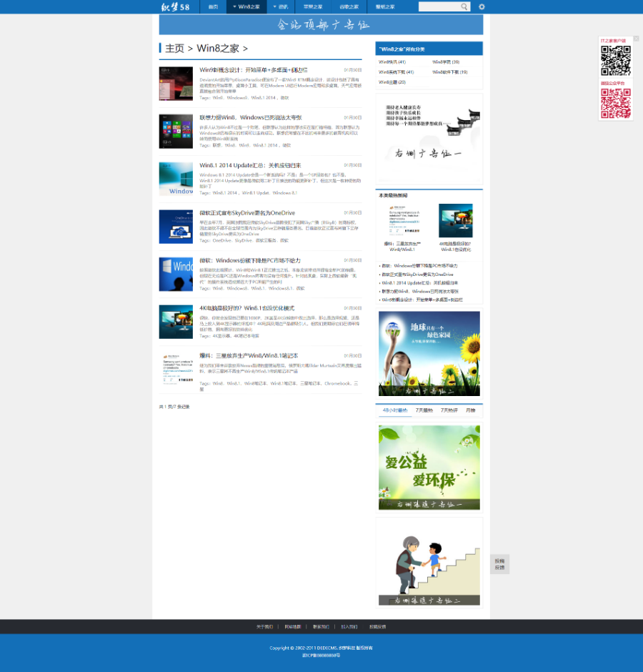Click the black IT之家 client QR code
The image size is (643, 672).
point(616,61)
